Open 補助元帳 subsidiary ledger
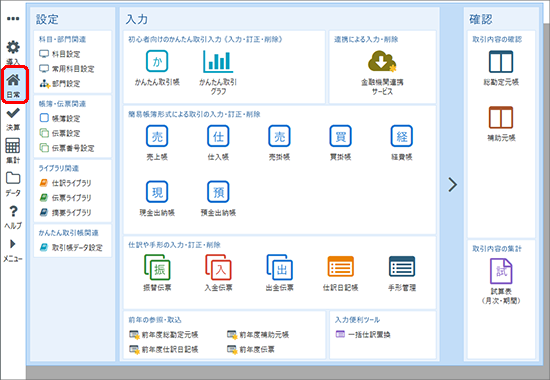Image resolution: width=550 pixels, height=380 pixels. [x=501, y=118]
